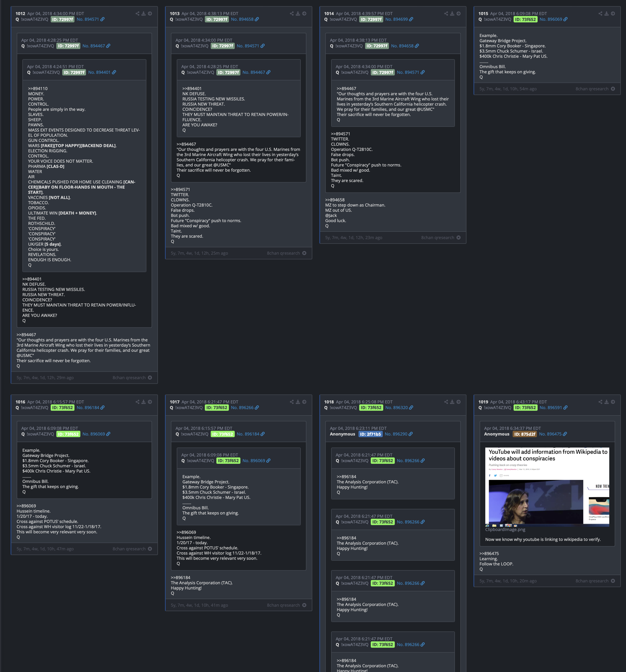Open the YouTube Wikipedia article thumbnail

coord(547,487)
